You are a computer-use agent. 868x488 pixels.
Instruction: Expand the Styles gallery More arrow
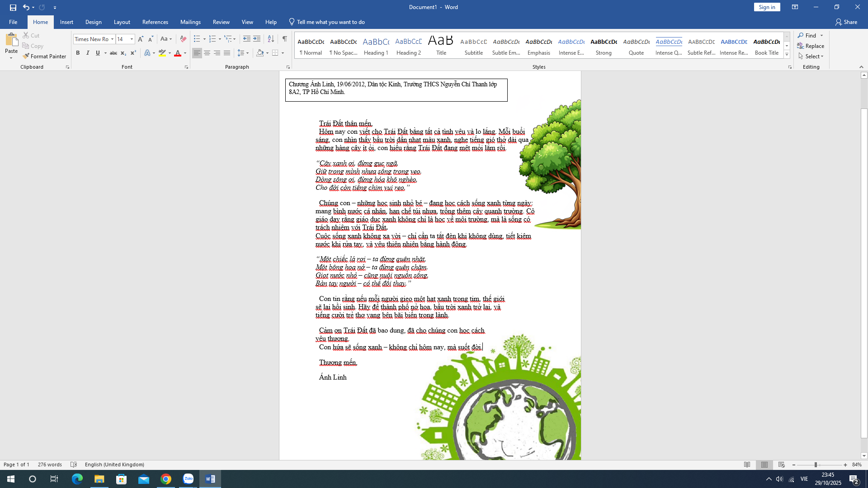(787, 55)
